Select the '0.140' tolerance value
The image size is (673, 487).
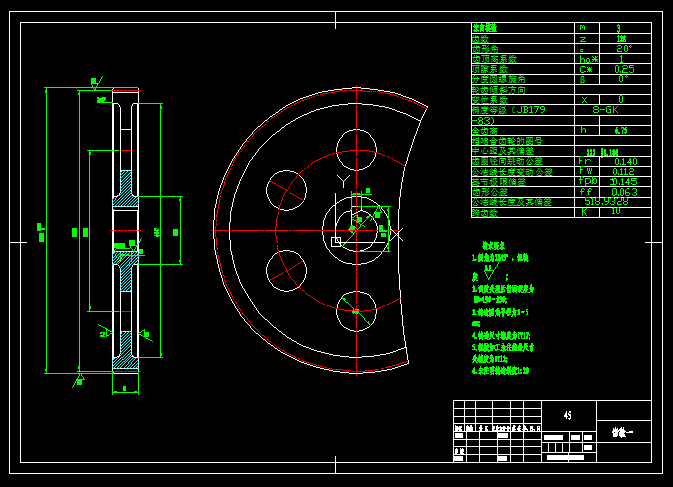point(626,162)
